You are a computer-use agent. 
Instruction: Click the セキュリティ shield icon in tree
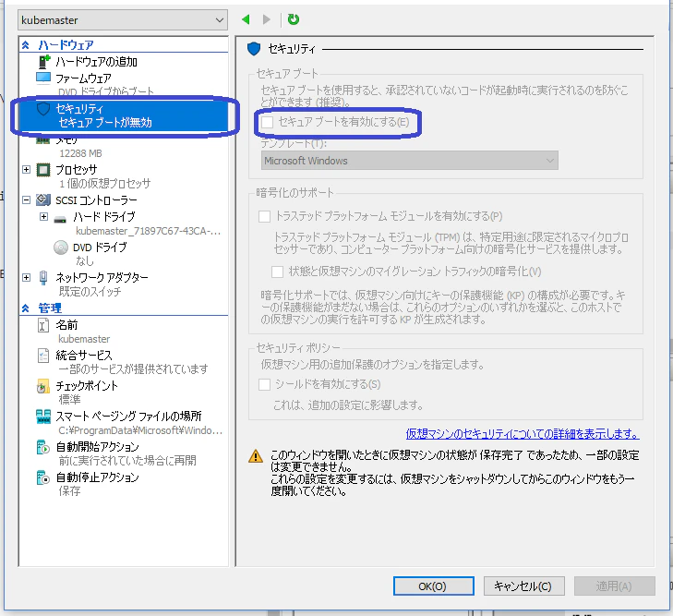43,109
